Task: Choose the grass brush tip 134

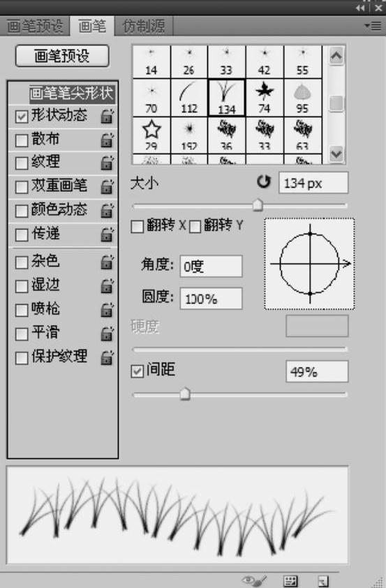Action: pyautogui.click(x=227, y=98)
